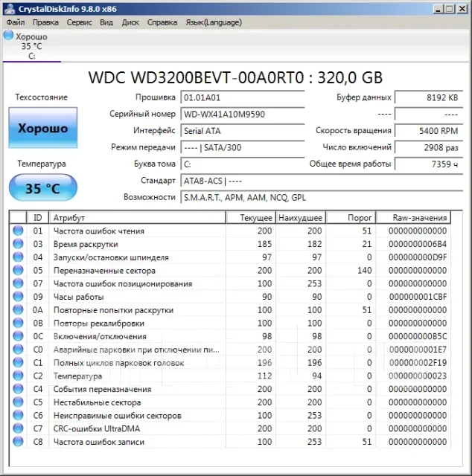Open the Правка menu
472x476 pixels.
[45, 22]
